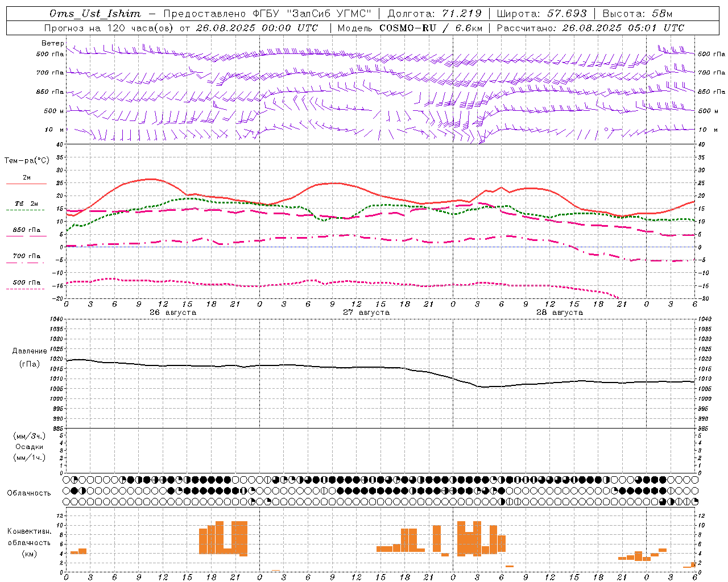The image size is (728, 582).
Task: Click the 27 августа date label
Action: [x=366, y=313]
